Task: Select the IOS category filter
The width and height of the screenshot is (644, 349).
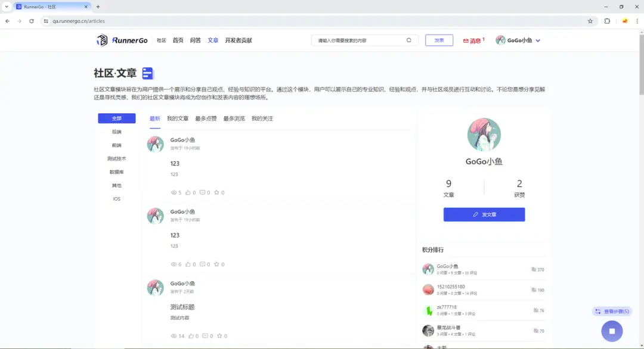Action: coord(117,199)
